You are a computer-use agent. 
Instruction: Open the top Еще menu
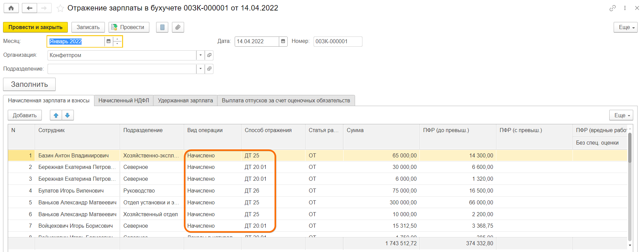[625, 27]
